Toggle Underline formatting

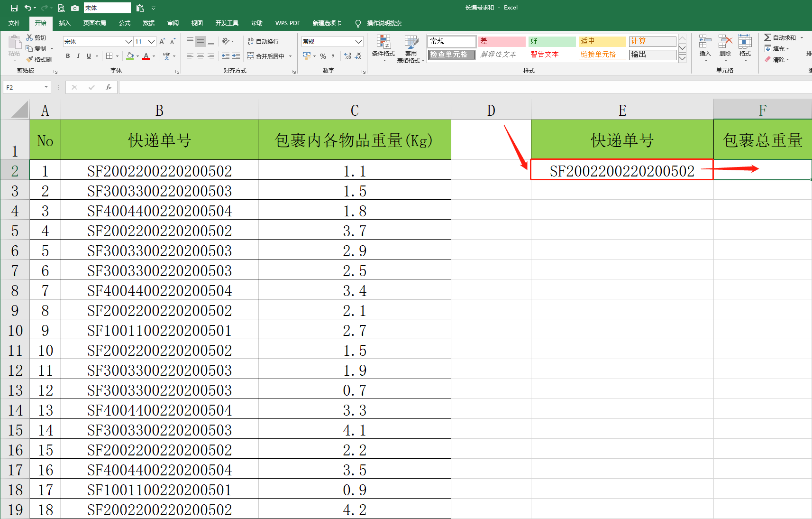(x=89, y=56)
